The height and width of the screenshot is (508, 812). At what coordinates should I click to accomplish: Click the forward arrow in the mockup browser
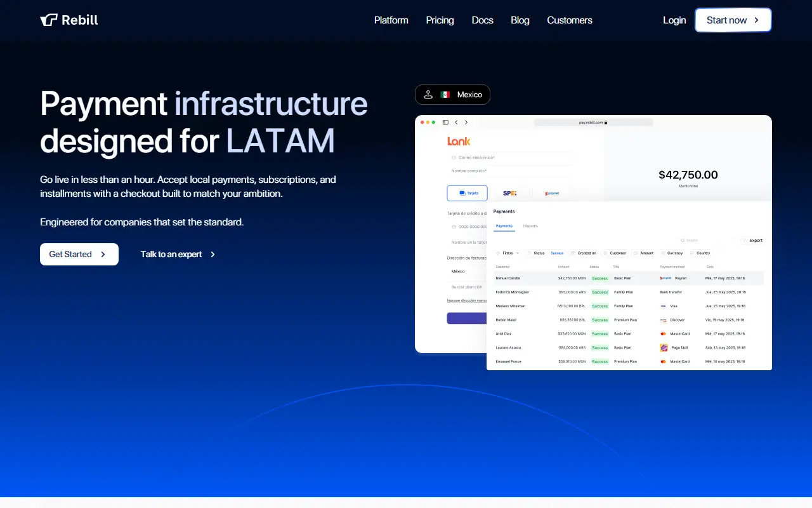466,123
